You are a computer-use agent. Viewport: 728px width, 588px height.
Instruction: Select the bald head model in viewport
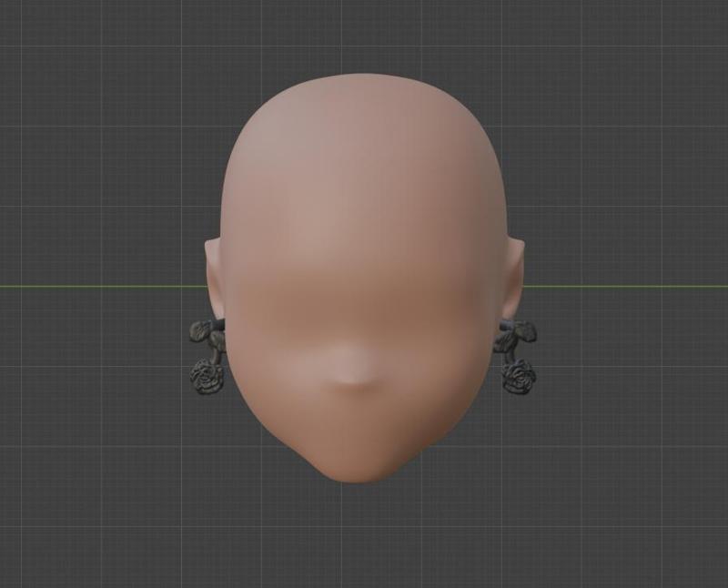click(364, 278)
